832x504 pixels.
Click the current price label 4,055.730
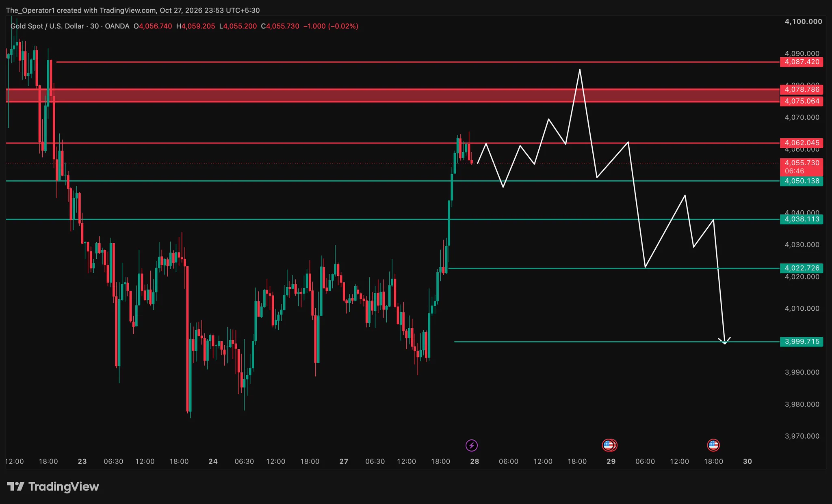[802, 163]
